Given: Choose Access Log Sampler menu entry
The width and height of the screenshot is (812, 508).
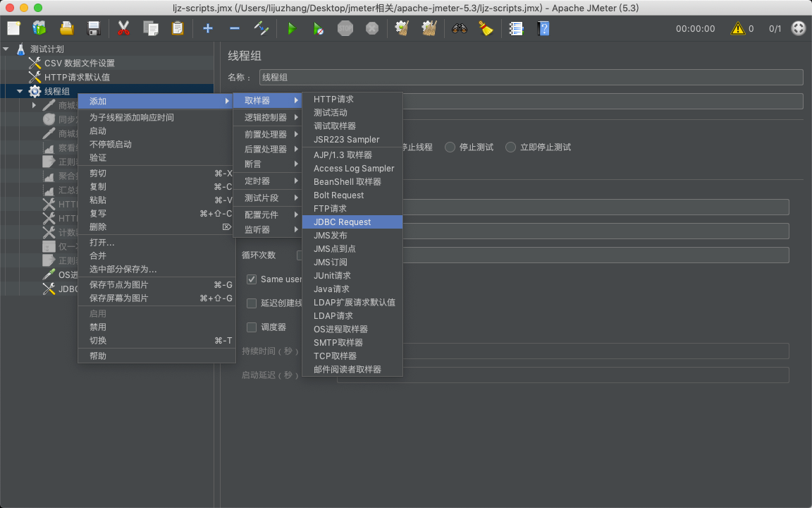Looking at the screenshot, I should coord(352,169).
